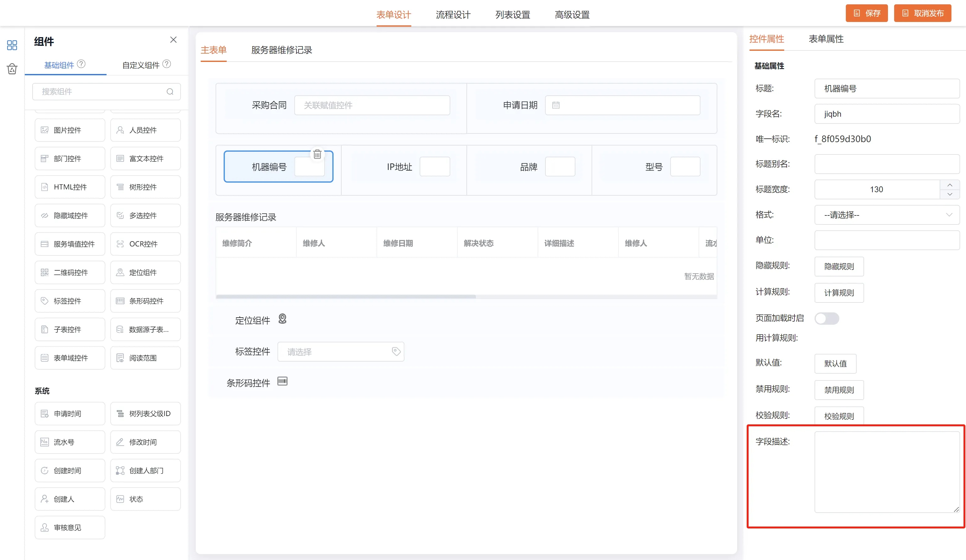The width and height of the screenshot is (966, 560).
Task: Increase 标题宽度 with the up arrow
Action: [x=950, y=185]
